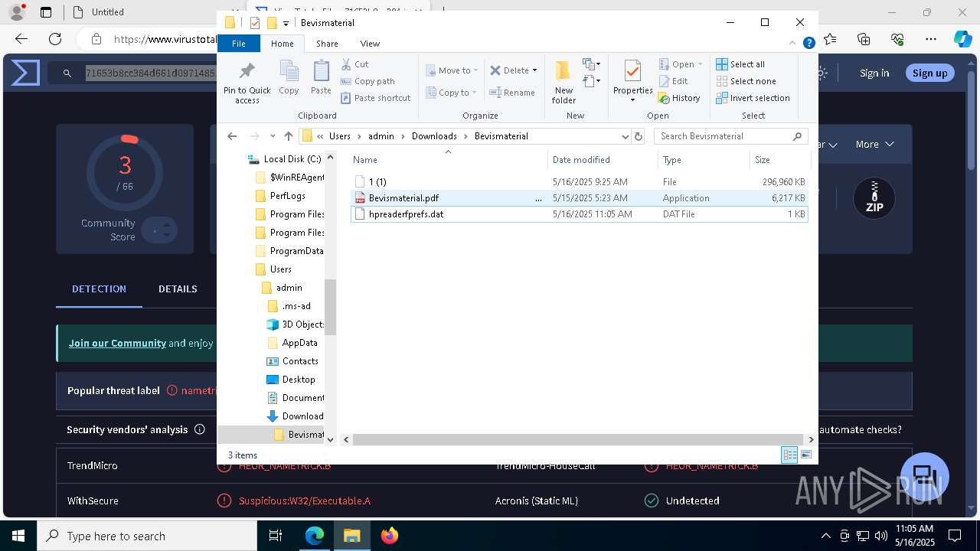Expand address bar history dropdown
Image resolution: width=980 pixels, height=551 pixels.
626,136
